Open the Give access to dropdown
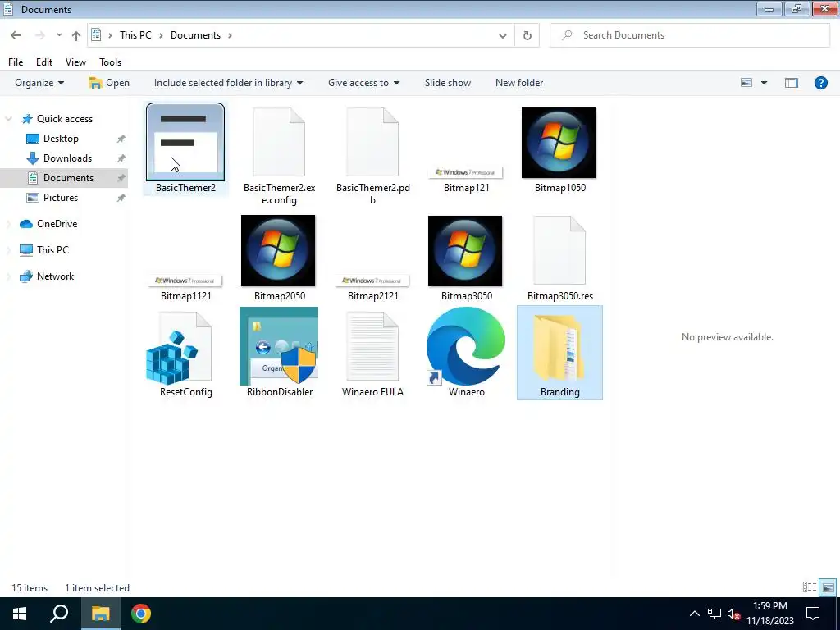Image resolution: width=840 pixels, height=630 pixels. click(x=363, y=83)
